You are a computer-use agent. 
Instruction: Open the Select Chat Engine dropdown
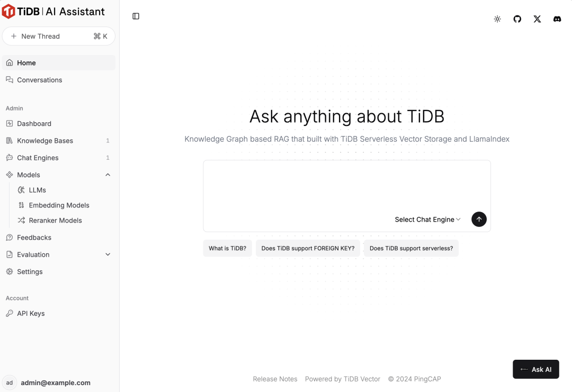click(427, 220)
